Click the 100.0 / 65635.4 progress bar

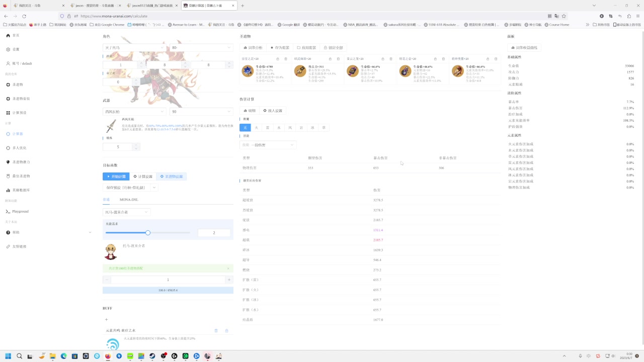[168, 290]
